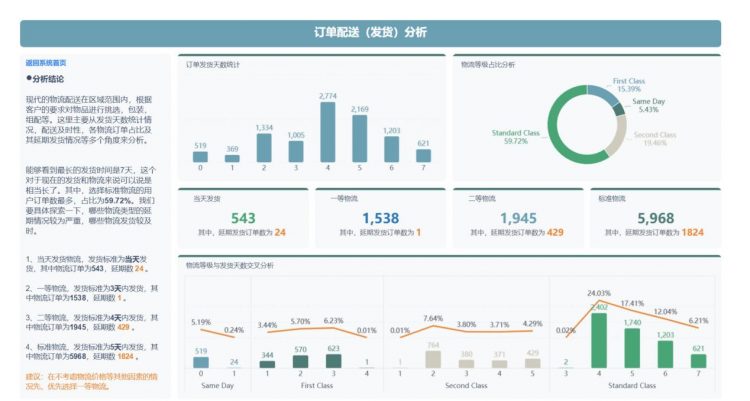Open the 一等物流 1,538 card
This screenshot has height=401, width=750.
tap(380, 218)
